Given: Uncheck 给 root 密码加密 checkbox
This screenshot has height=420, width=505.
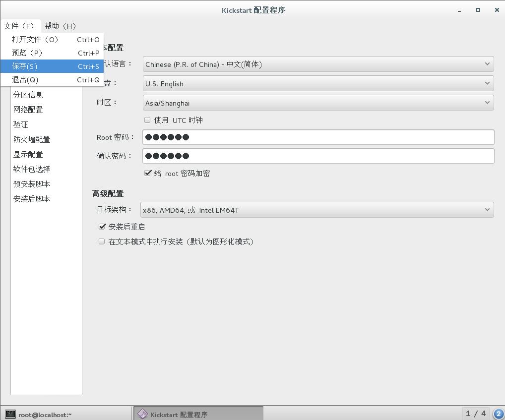Looking at the screenshot, I should click(147, 173).
